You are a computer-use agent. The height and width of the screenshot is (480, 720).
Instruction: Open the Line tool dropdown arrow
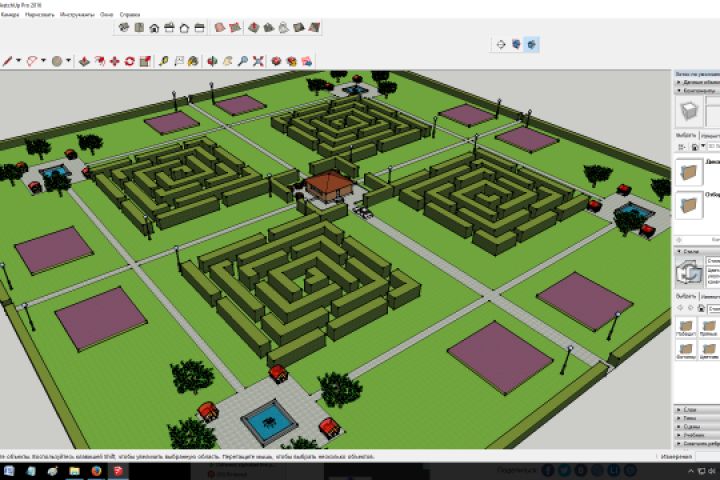click(19, 61)
